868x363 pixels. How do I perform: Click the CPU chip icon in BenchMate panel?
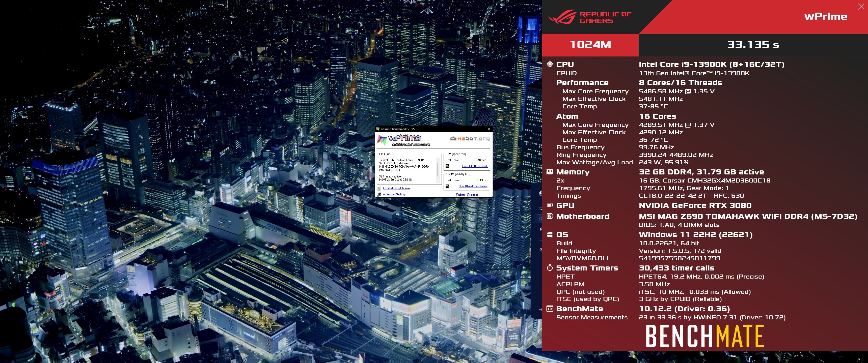[x=550, y=64]
